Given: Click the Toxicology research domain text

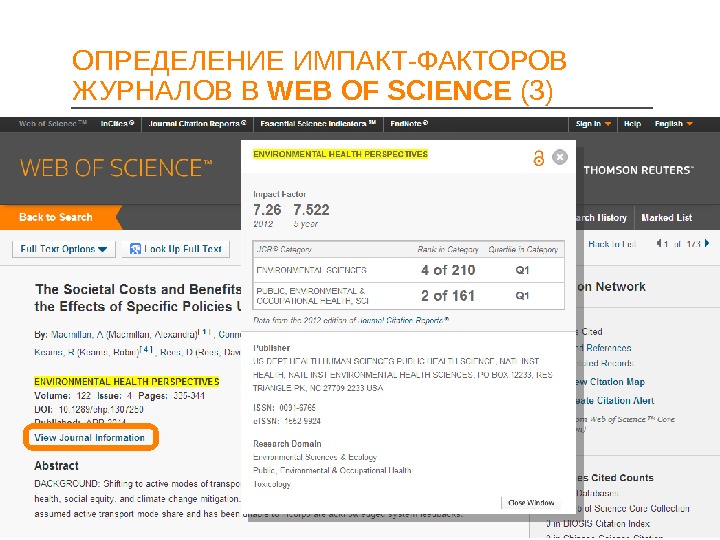Looking at the screenshot, I should tap(272, 484).
